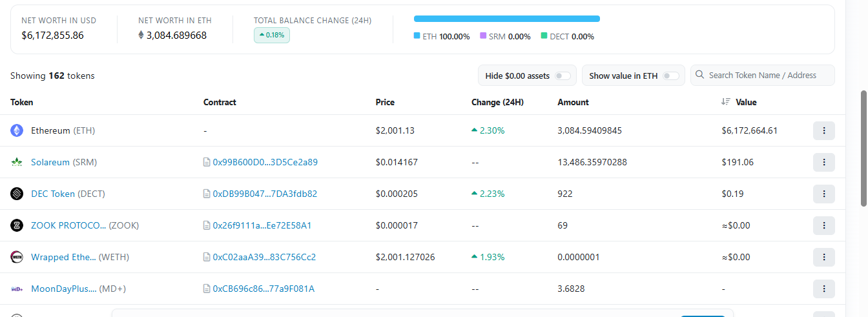Focus the Search Token Name field
This screenshot has height=317, width=868.
[x=763, y=75]
